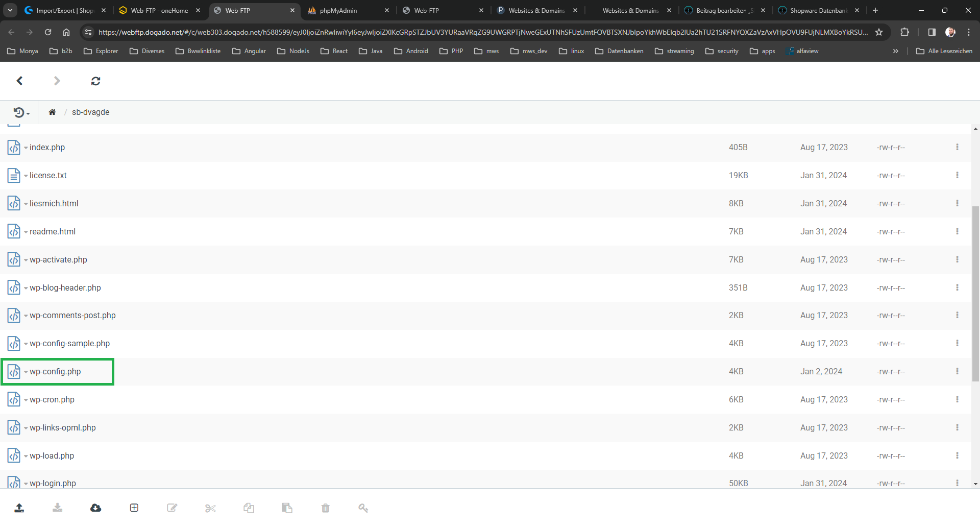Viewport: 980px width, 527px height.
Task: Click the cut scissors icon
Action: pos(210,508)
